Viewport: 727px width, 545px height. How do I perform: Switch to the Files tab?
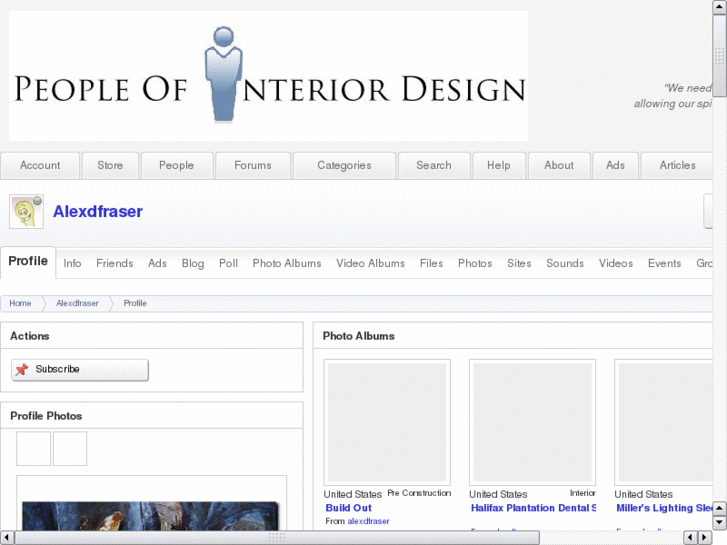pos(432,263)
